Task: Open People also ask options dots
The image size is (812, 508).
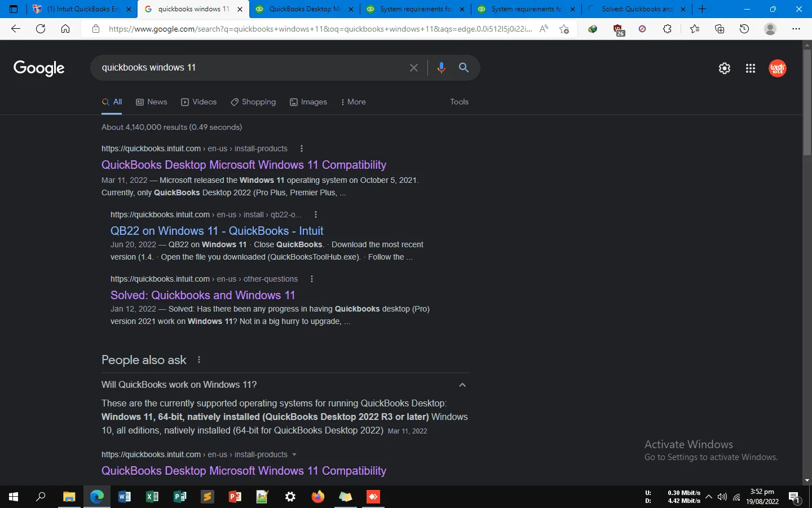Action: pos(199,360)
